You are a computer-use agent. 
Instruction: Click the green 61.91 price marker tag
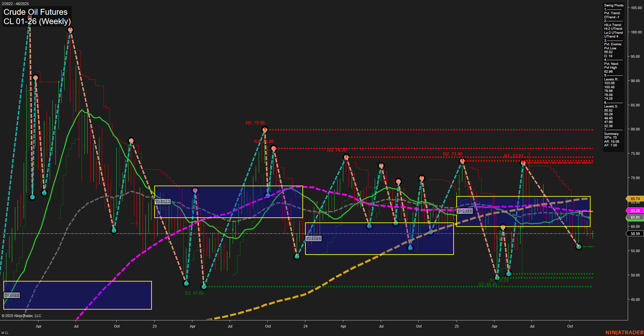pyautogui.click(x=635, y=217)
